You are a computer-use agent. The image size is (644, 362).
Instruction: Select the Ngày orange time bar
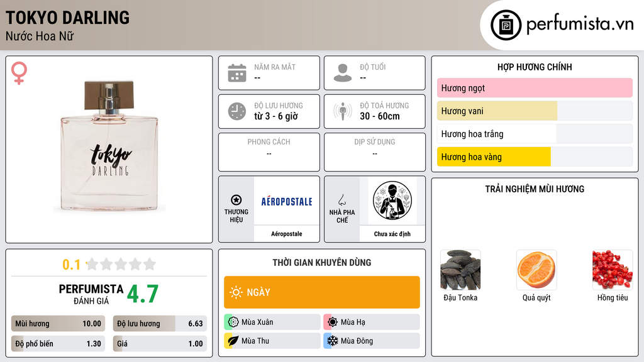tap(322, 292)
